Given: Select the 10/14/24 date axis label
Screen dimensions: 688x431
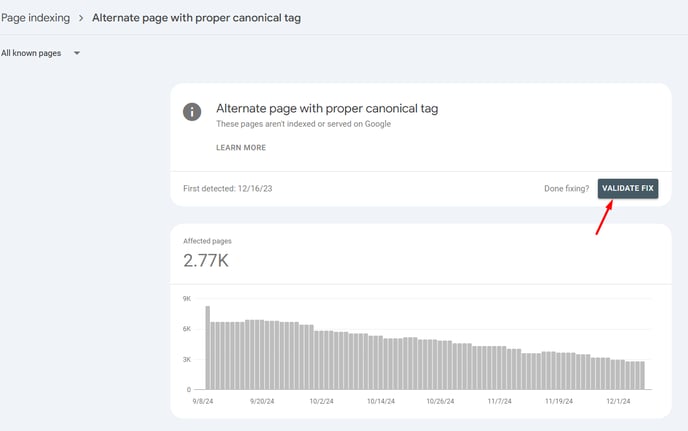Looking at the screenshot, I should (x=381, y=401).
